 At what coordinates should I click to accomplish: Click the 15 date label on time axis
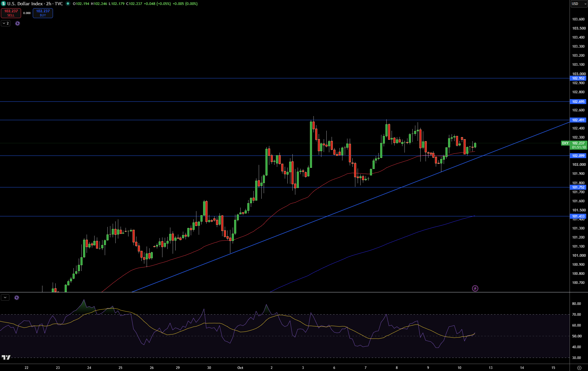pyautogui.click(x=553, y=368)
